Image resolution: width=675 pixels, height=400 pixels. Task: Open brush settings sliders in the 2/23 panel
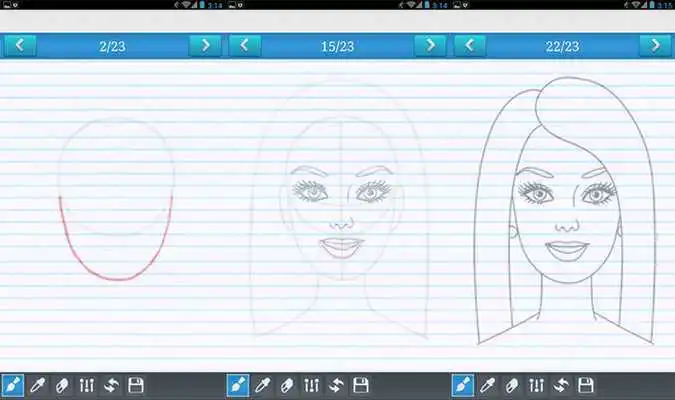[87, 385]
